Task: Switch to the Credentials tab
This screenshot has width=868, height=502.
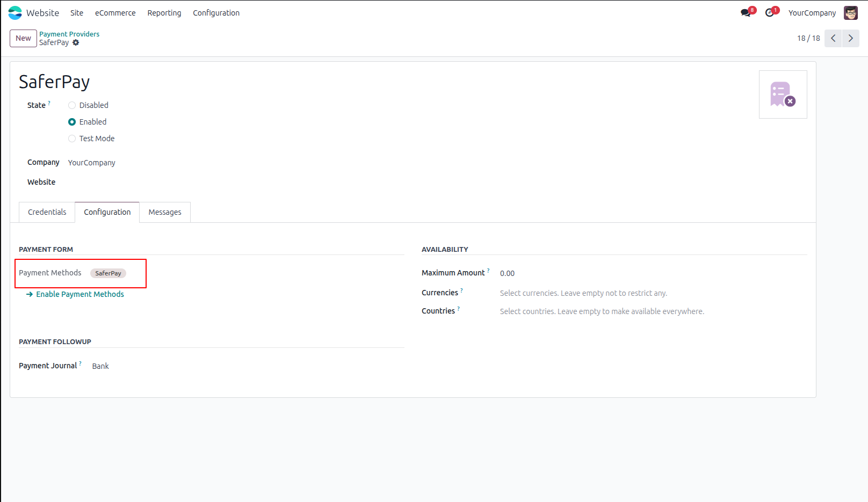Action: 47,212
